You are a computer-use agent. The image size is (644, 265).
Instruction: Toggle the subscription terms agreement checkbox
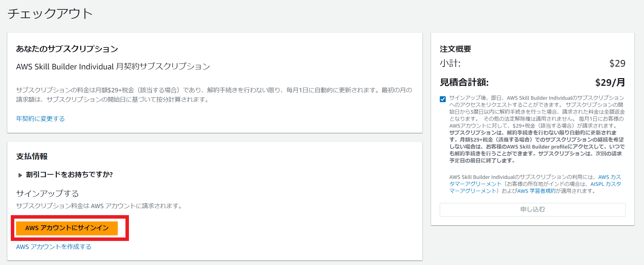click(x=443, y=99)
